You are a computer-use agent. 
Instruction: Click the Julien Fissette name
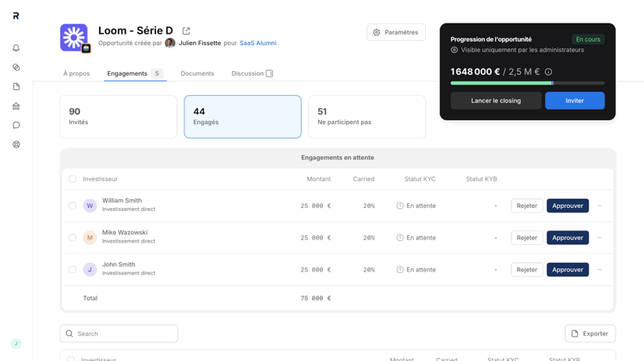pos(200,43)
